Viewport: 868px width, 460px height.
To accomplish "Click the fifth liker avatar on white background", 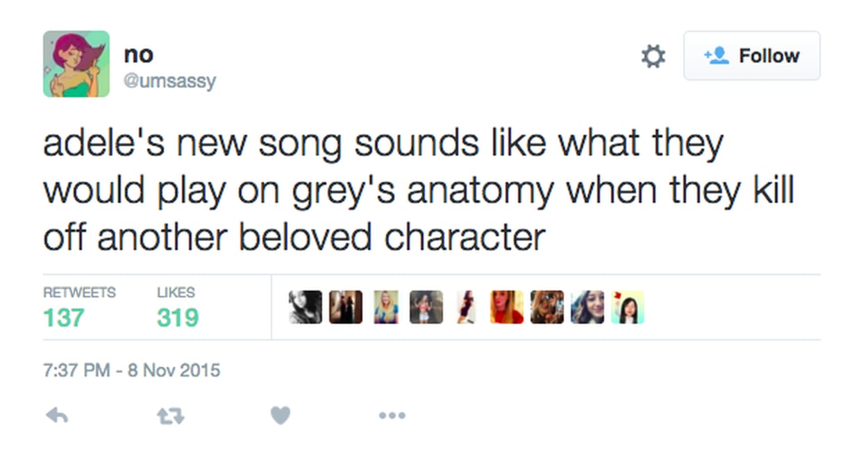I will point(466,307).
